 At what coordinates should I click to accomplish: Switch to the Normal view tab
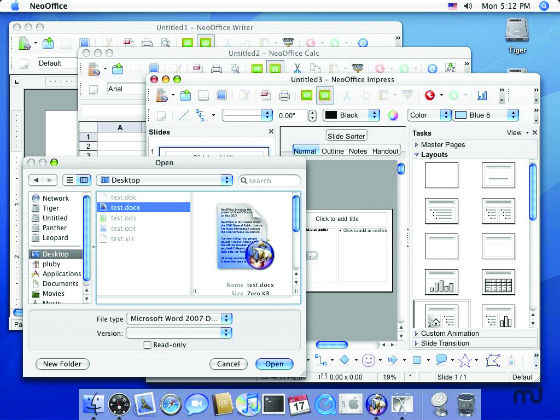coord(305,151)
